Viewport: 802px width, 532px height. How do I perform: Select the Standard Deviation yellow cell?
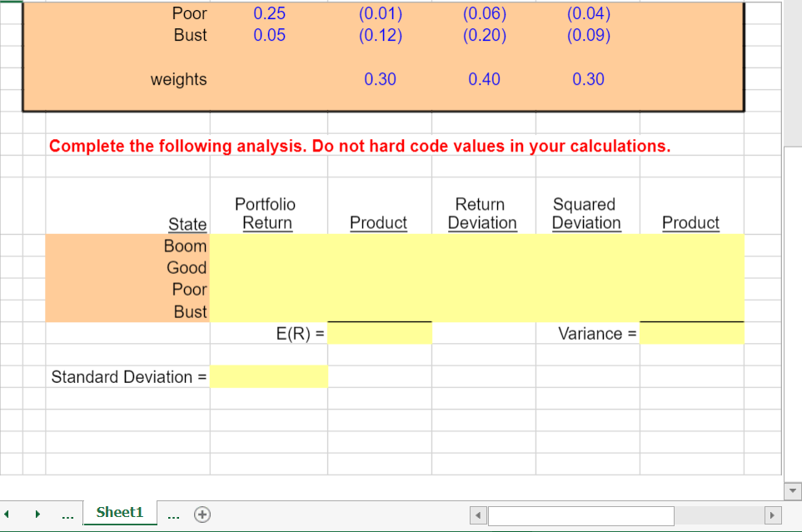click(x=268, y=376)
